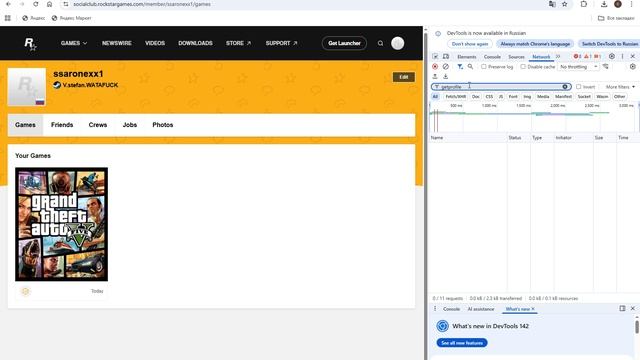Open the NEWSWIRE header link
The width and height of the screenshot is (640, 360).
click(x=117, y=43)
